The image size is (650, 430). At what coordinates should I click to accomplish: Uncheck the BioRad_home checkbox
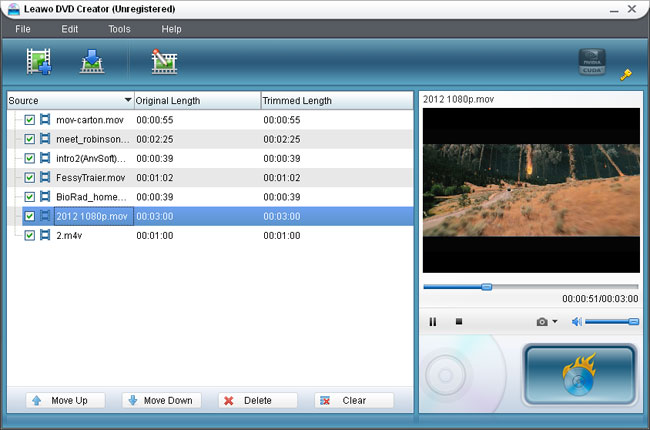pos(29,197)
